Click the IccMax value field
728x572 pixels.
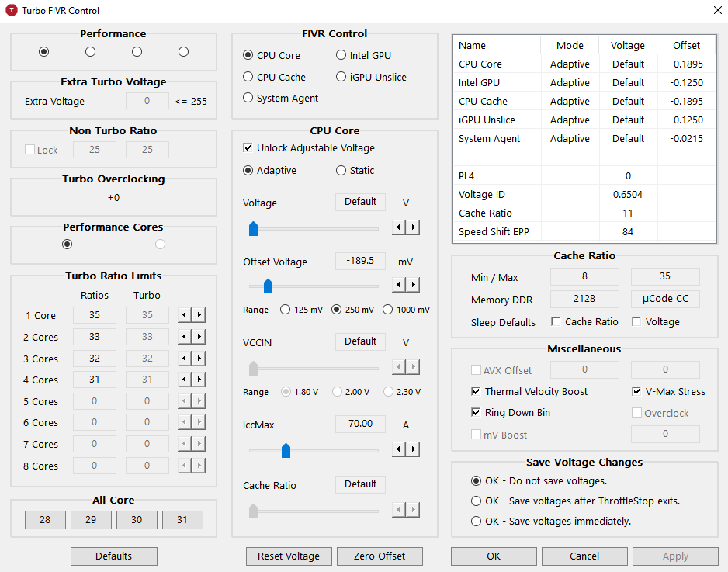pos(360,424)
